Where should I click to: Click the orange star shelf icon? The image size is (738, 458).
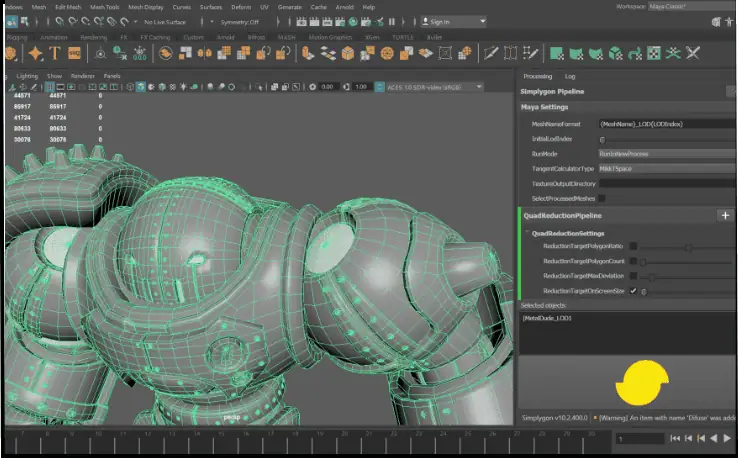[35, 53]
